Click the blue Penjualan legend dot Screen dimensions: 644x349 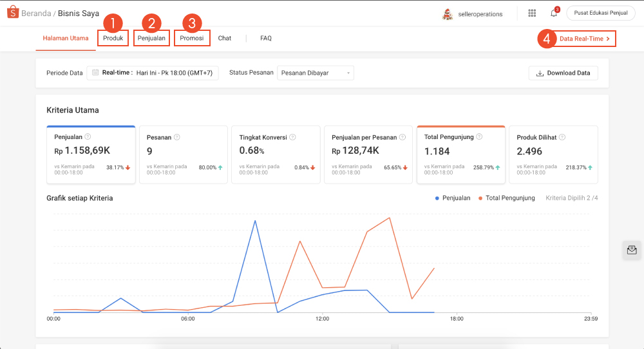(x=437, y=198)
